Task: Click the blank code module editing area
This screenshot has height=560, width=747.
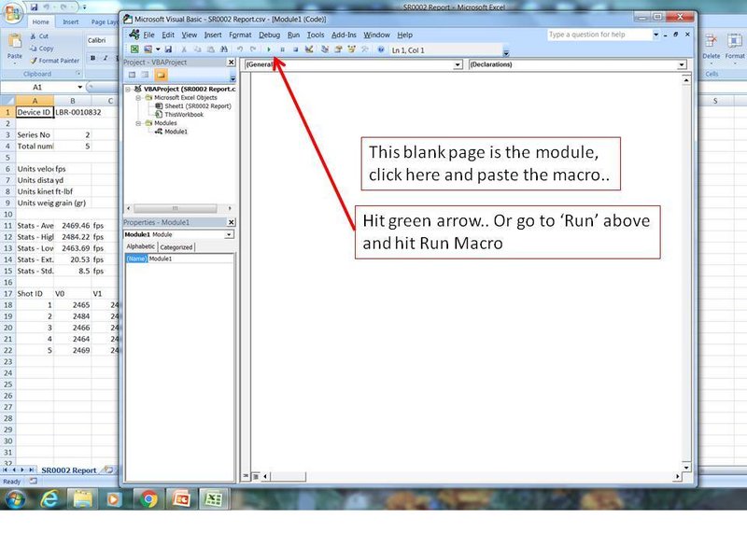Action: pos(467,272)
